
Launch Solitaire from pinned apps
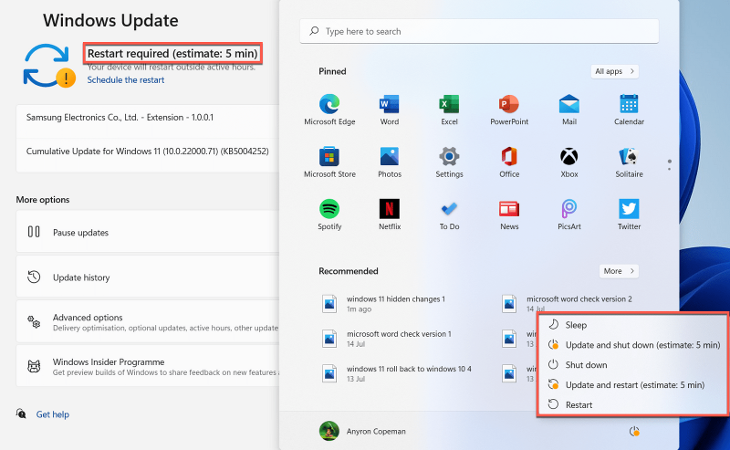click(x=629, y=162)
